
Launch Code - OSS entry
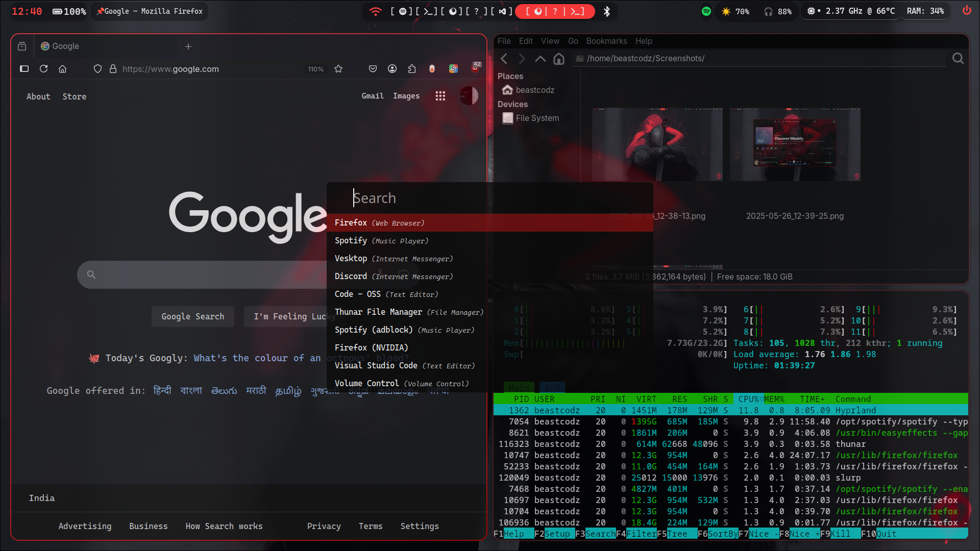coord(490,294)
